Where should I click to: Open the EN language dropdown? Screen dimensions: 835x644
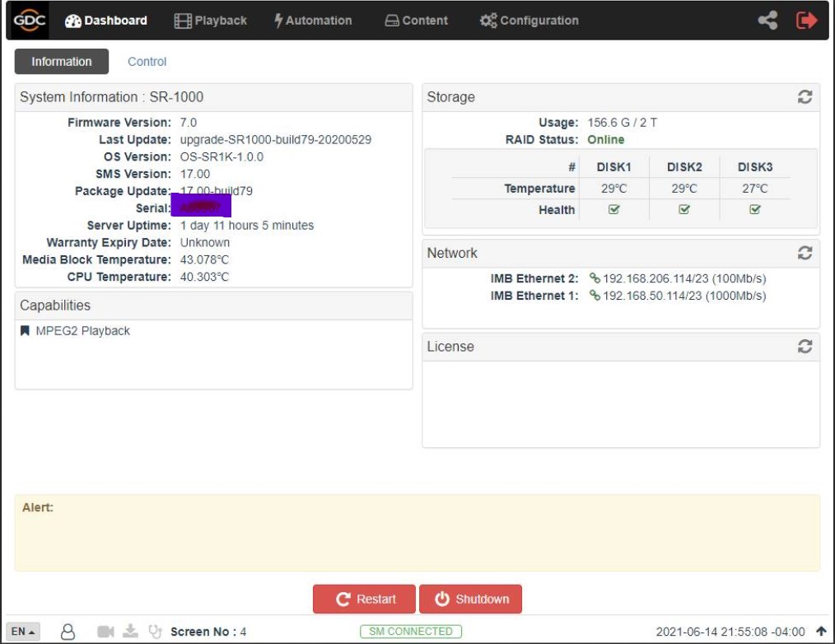(23, 631)
